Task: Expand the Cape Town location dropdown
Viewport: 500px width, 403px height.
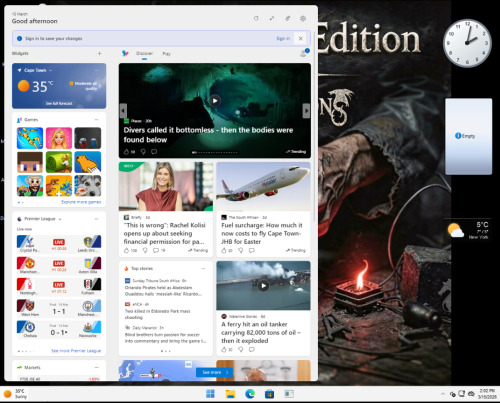Action: pos(51,70)
